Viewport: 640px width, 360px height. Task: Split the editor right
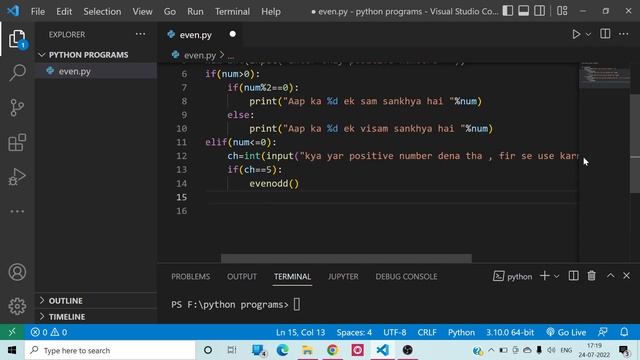[605, 34]
